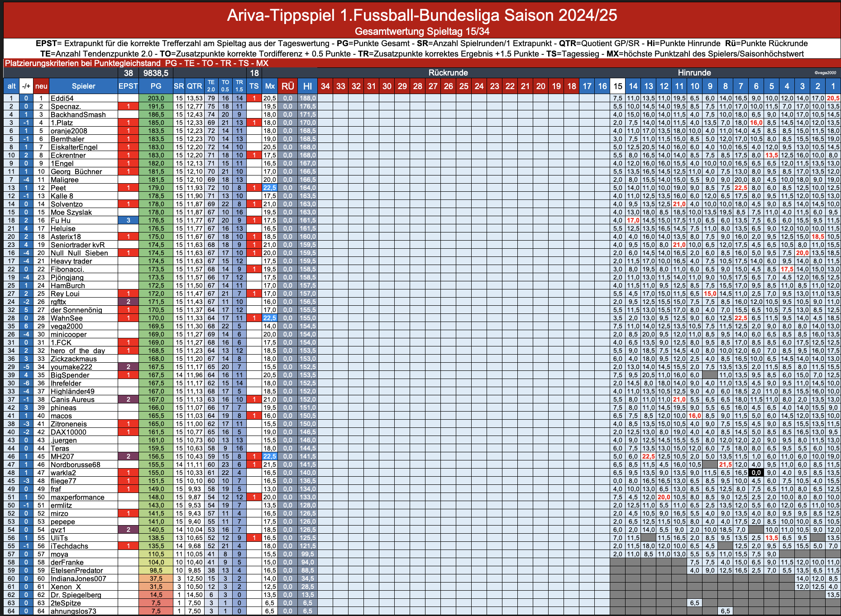The image size is (841, 616).
Task: Click the 'TS' column header
Action: [254, 86]
